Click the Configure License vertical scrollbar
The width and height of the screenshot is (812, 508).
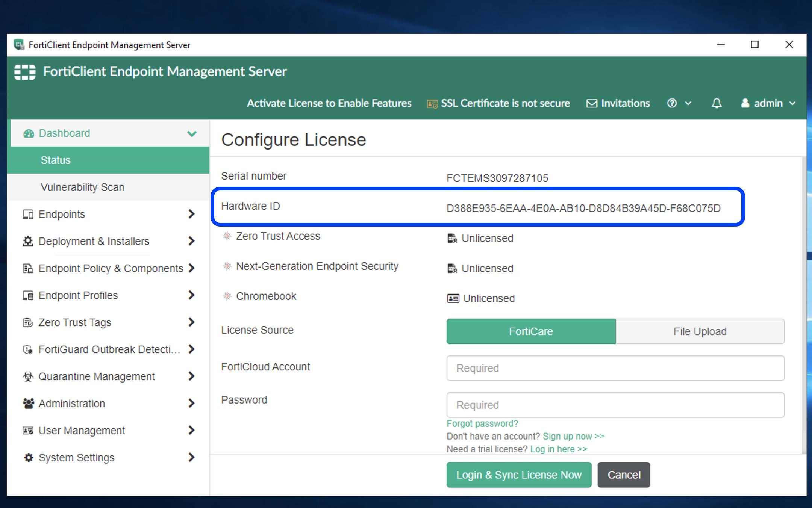(804, 305)
